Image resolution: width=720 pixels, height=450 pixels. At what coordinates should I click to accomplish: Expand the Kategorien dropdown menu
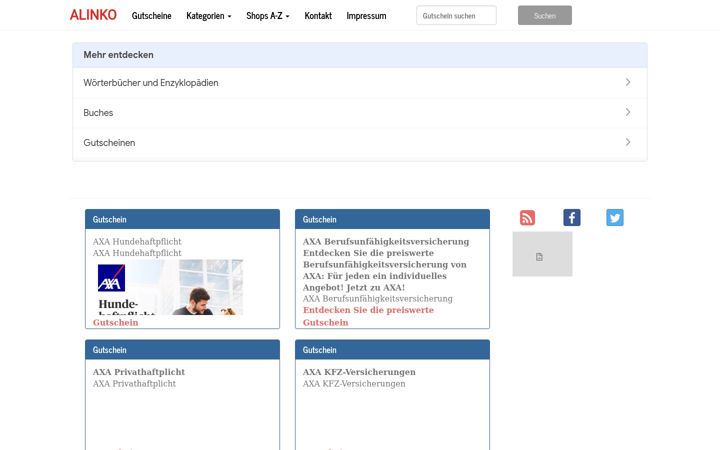(x=208, y=16)
